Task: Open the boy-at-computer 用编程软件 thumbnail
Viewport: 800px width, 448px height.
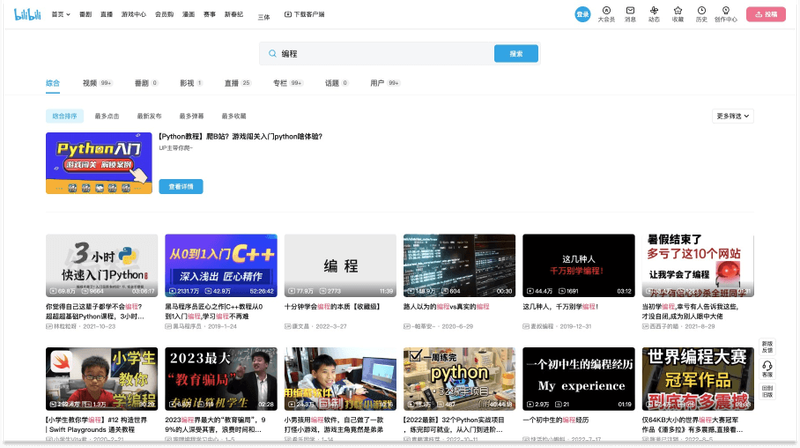Action: [x=340, y=379]
